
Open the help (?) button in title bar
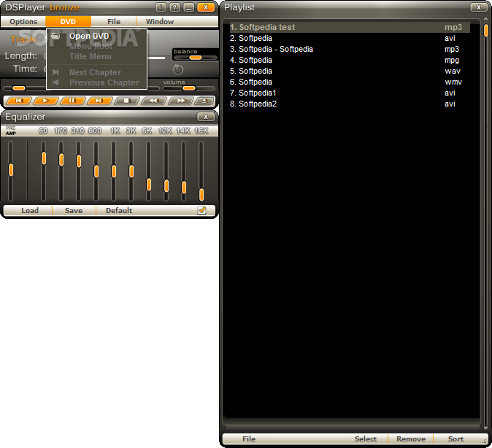coord(174,7)
